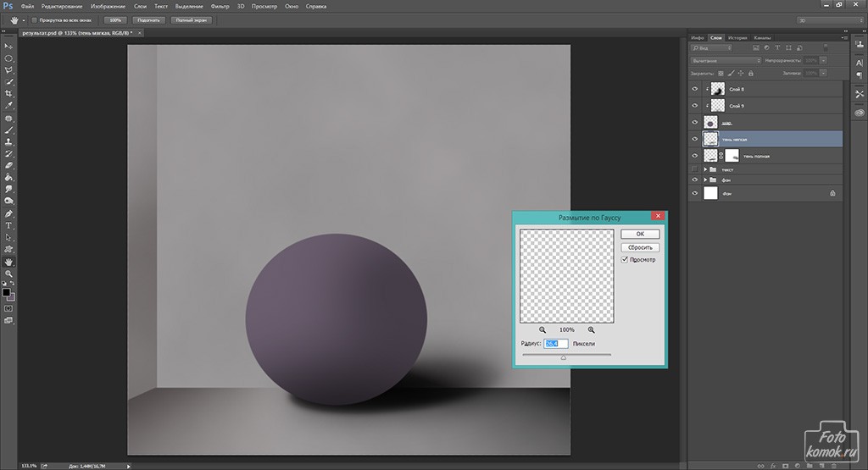Hide the фон group

[695, 180]
